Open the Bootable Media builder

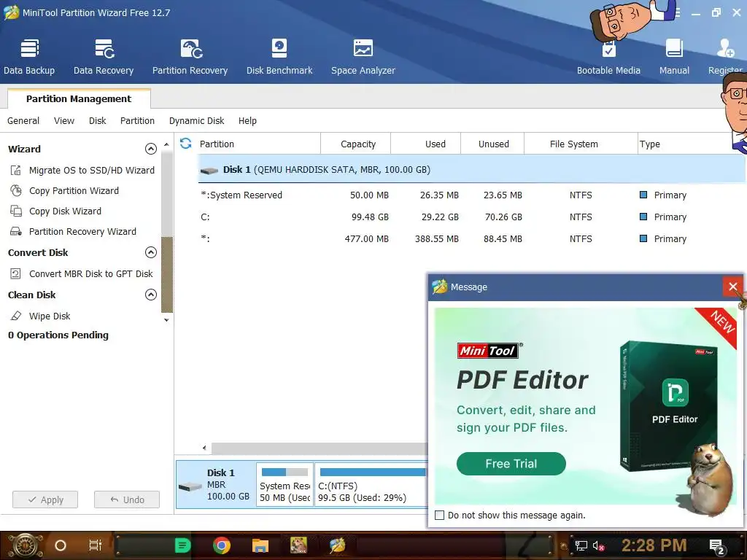608,57
